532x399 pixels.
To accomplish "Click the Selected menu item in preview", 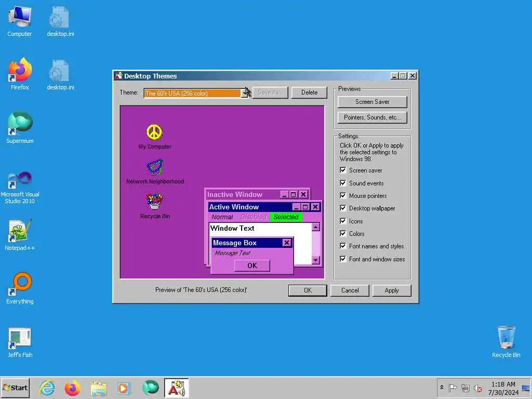I will [x=286, y=217].
